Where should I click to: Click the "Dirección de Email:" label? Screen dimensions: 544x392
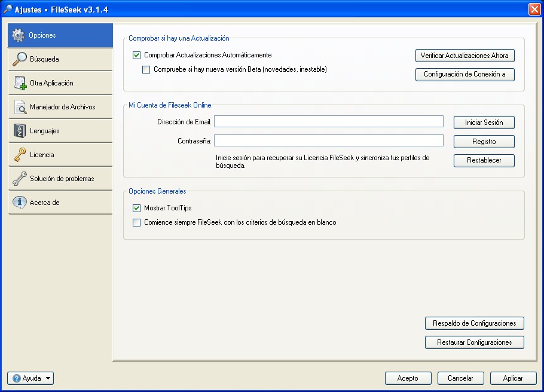click(184, 122)
